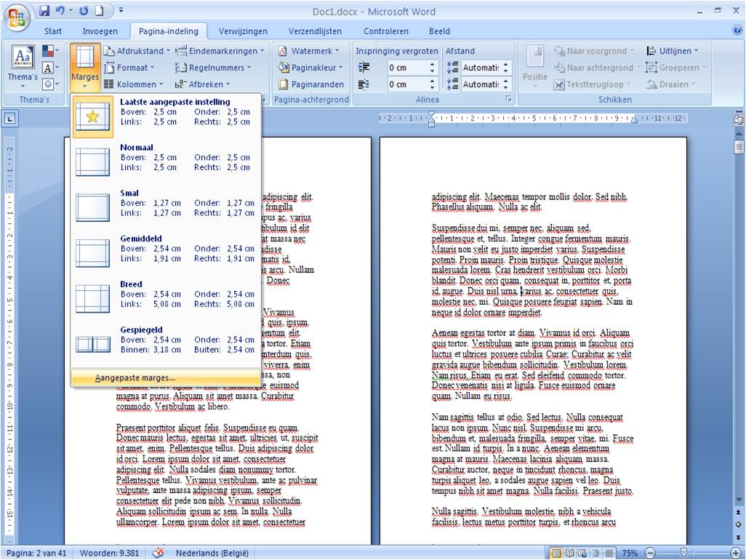The width and height of the screenshot is (746, 560).
Task: Click the right indent field showing 0 cm
Action: [408, 84]
